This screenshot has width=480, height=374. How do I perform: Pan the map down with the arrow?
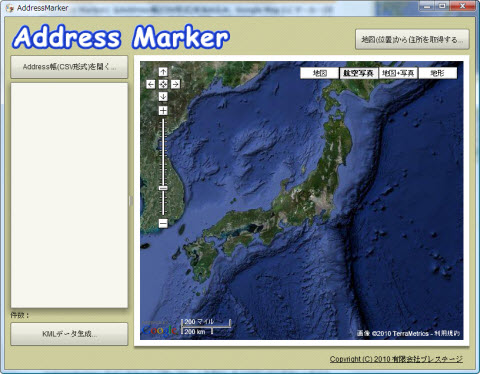[163, 96]
